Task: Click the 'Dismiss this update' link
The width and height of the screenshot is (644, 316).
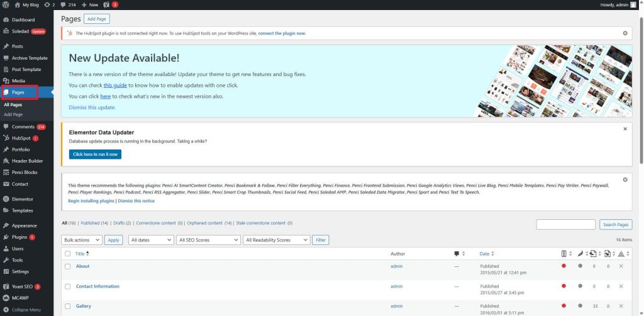Action: click(92, 107)
